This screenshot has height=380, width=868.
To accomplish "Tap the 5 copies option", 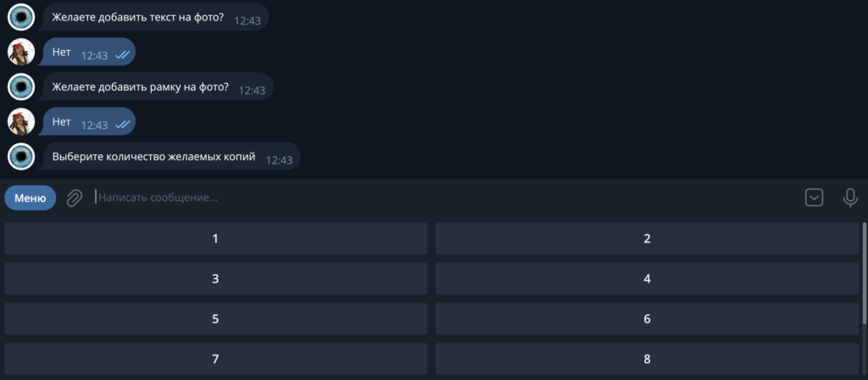I will point(215,319).
